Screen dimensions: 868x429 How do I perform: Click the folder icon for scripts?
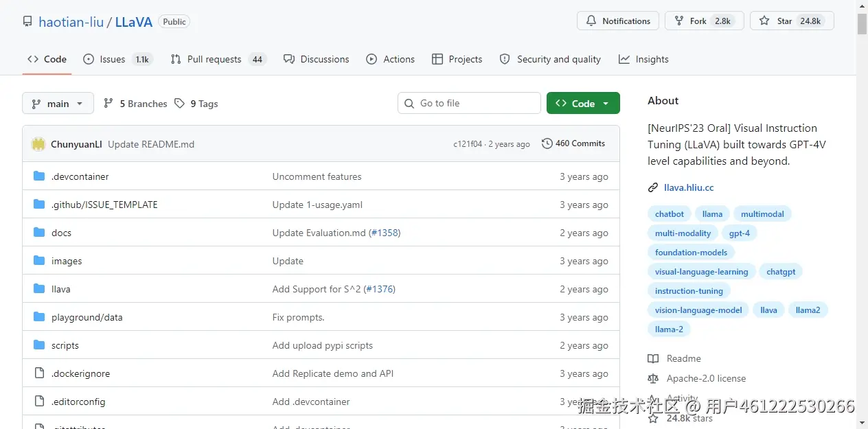[39, 345]
